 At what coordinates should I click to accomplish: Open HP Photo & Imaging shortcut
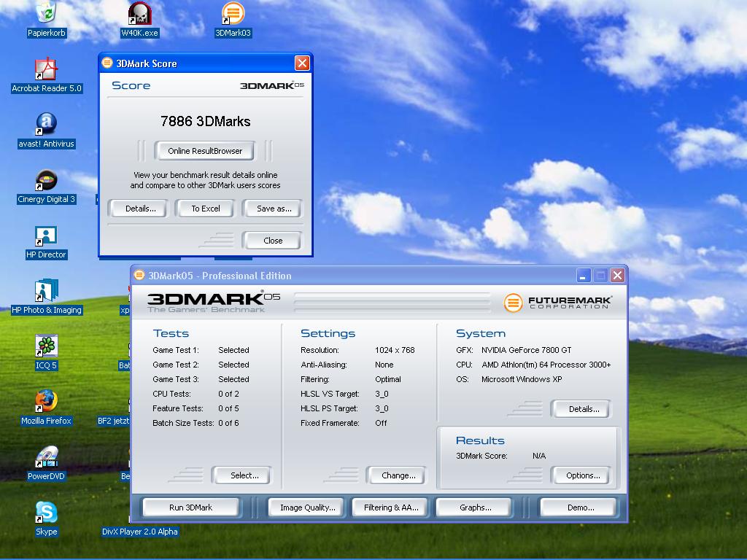point(46,291)
